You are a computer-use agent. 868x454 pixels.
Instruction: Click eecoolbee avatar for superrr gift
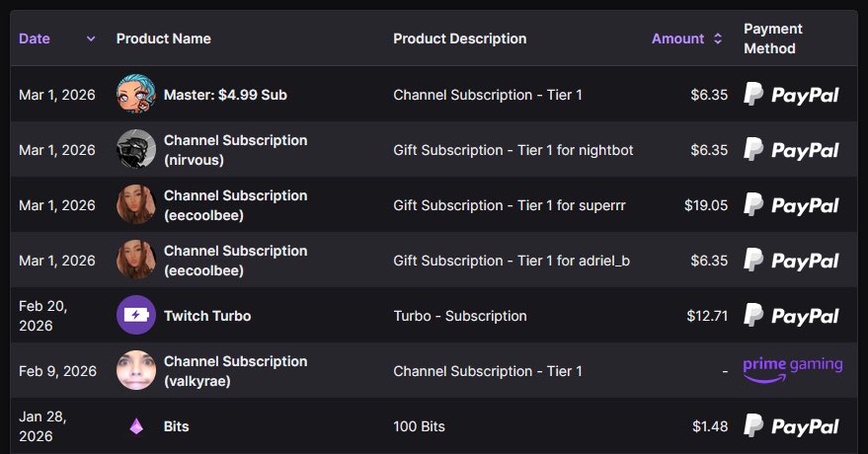click(x=136, y=205)
